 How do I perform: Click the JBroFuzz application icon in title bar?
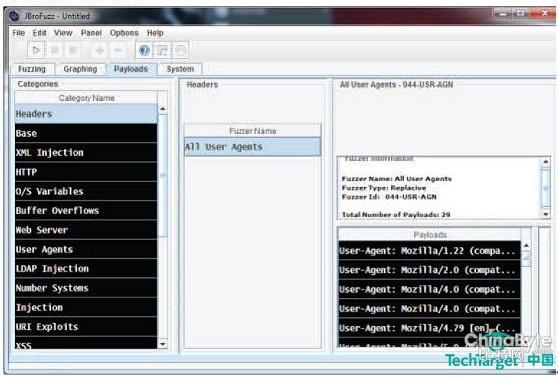(14, 16)
